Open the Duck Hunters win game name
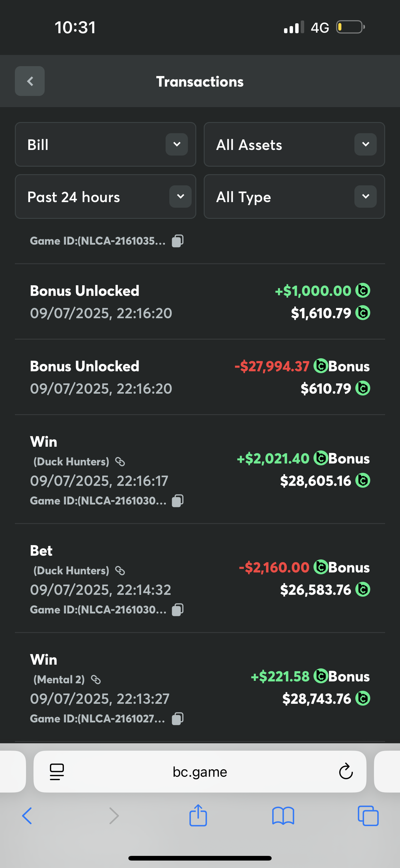Screen dimensions: 400x868 pyautogui.click(x=71, y=462)
